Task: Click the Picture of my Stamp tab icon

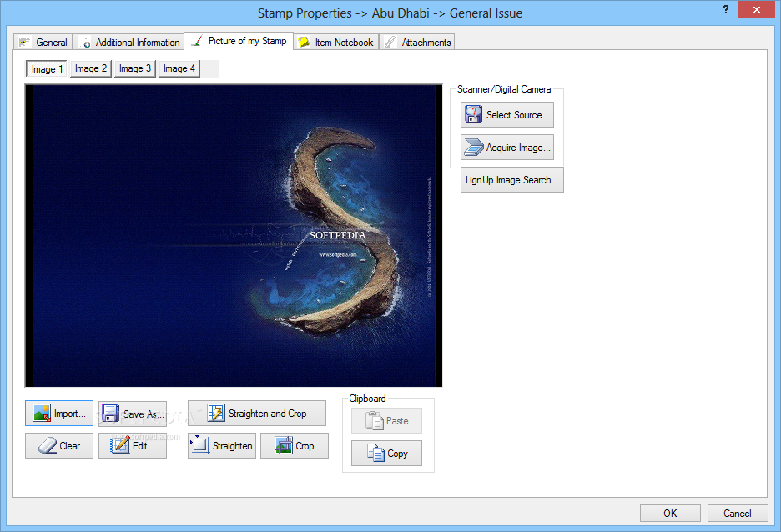Action: tap(197, 40)
